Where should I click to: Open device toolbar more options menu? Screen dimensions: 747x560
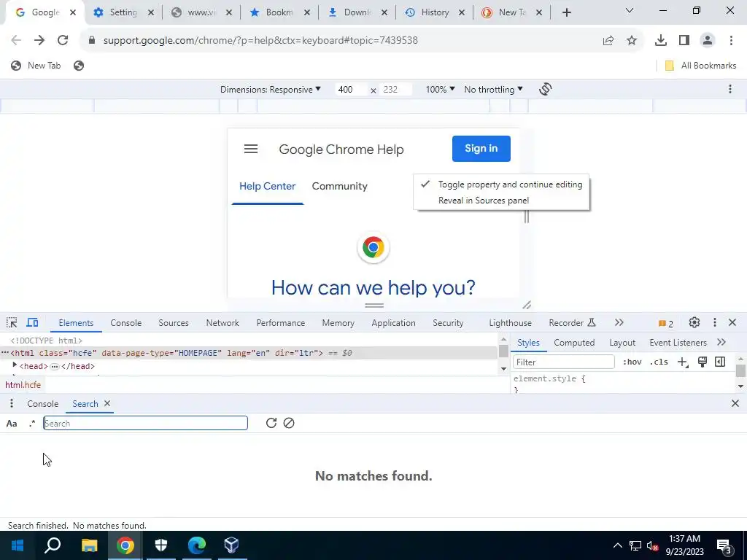tap(729, 89)
